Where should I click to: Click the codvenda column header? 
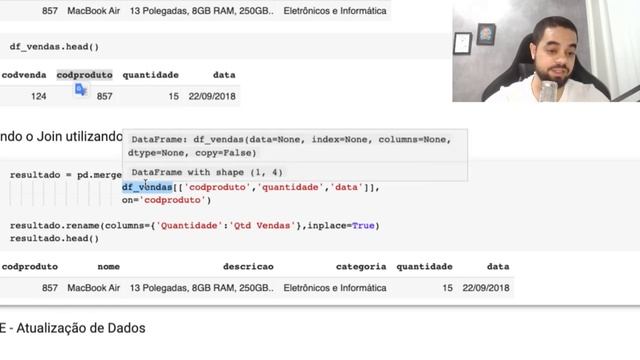pyautogui.click(x=24, y=75)
